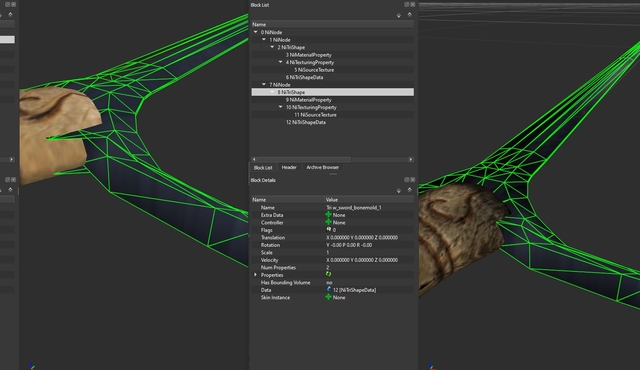Select the 2 NiTriShape row label
Image resolution: width=640 pixels, height=370 pixels.
tap(291, 47)
